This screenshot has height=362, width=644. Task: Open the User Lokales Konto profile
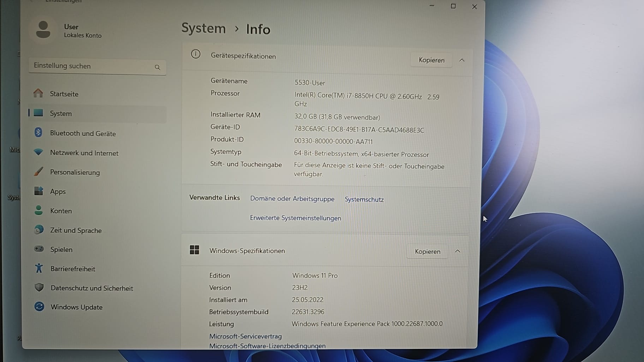click(69, 30)
